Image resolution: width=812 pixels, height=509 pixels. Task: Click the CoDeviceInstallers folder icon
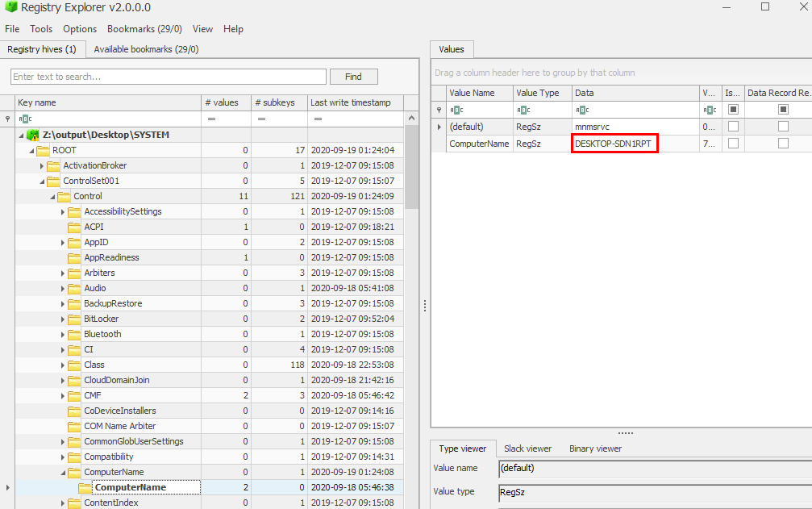point(74,411)
